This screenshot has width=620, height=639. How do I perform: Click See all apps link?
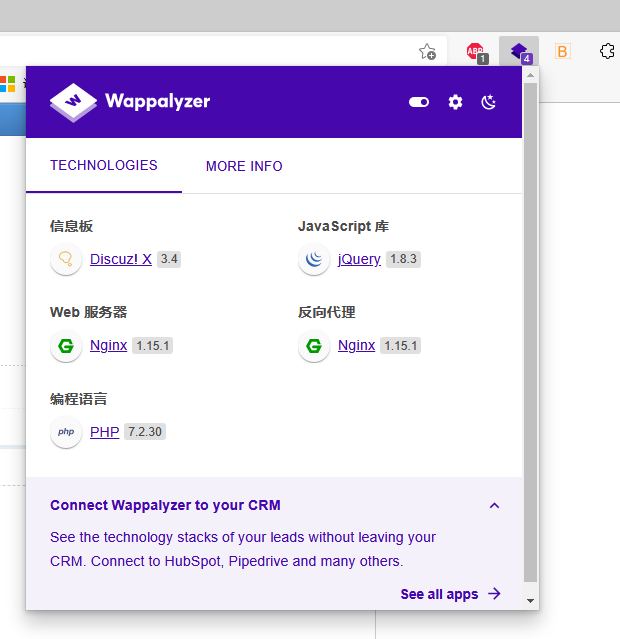pyautogui.click(x=439, y=594)
